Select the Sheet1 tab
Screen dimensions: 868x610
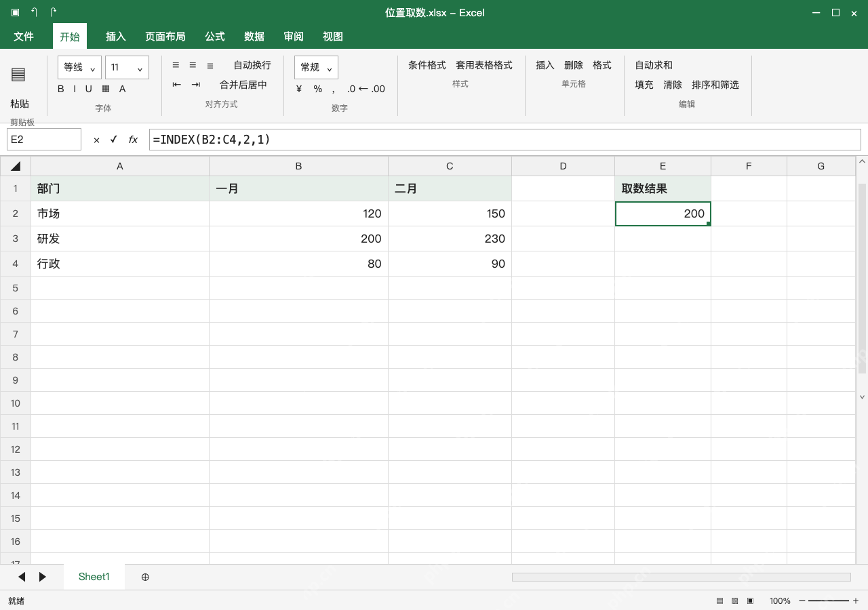point(94,577)
